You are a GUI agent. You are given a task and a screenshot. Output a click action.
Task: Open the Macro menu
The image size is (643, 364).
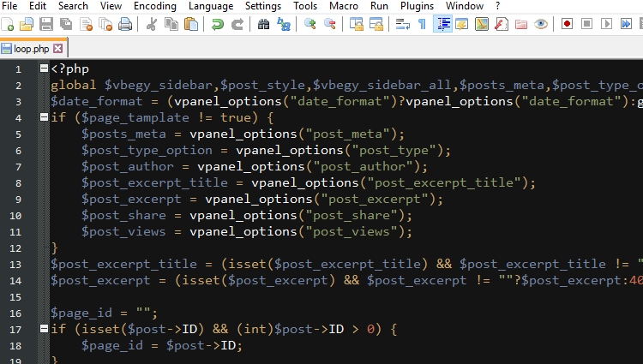[x=344, y=6]
